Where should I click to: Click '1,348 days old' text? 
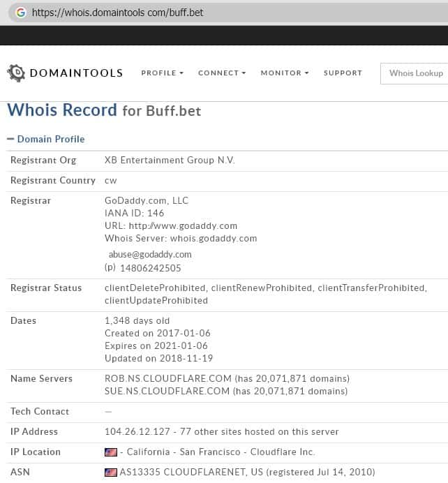137,320
